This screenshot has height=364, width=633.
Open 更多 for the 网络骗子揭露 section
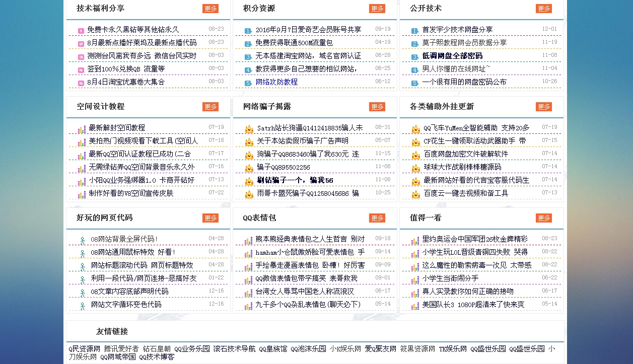tap(377, 107)
